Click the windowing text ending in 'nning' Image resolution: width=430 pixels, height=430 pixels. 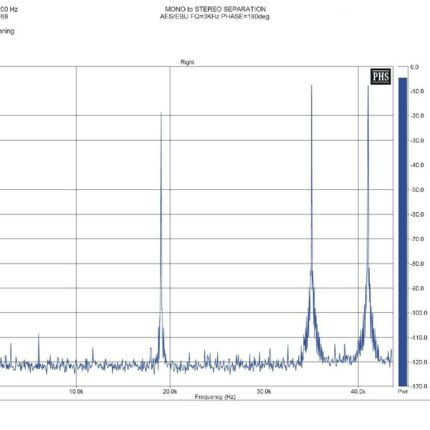(7, 31)
